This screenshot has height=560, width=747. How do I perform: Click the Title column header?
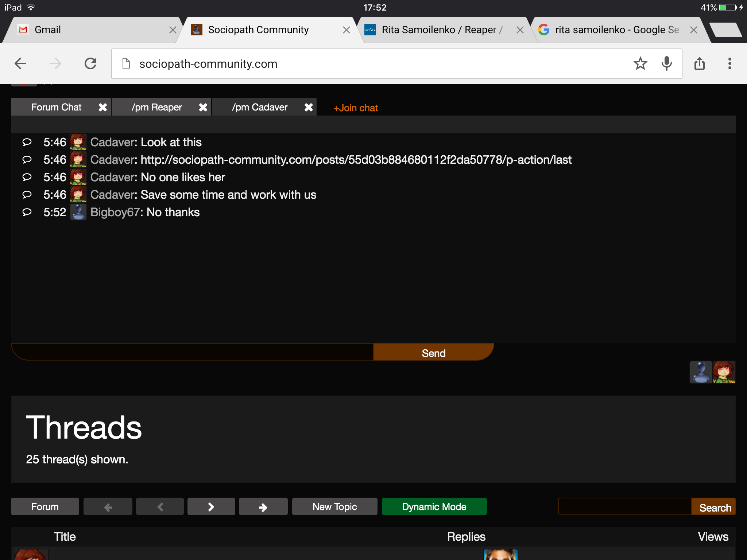(x=65, y=537)
